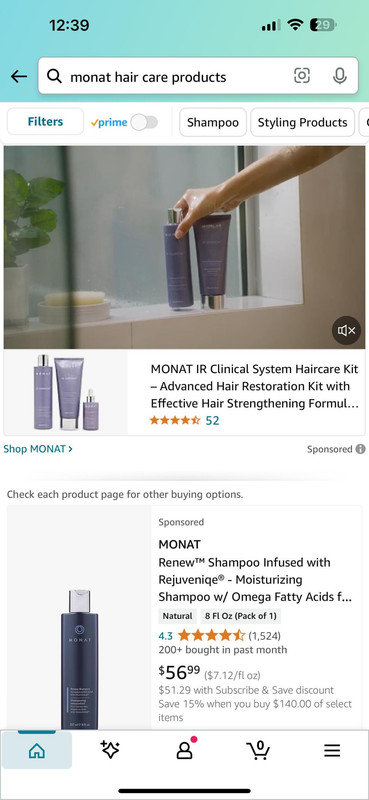Open camera lens search icon
369x800 pixels.
[x=302, y=76]
